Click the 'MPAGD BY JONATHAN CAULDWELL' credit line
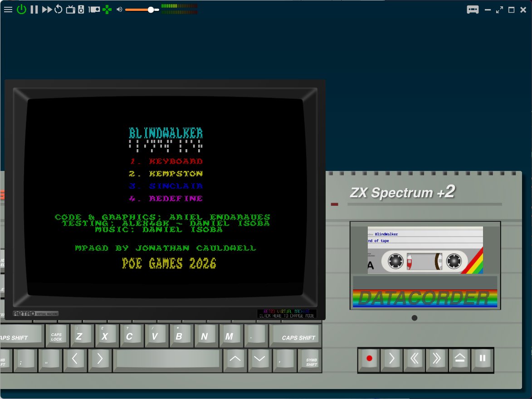Image resolution: width=532 pixels, height=399 pixels. click(x=166, y=248)
